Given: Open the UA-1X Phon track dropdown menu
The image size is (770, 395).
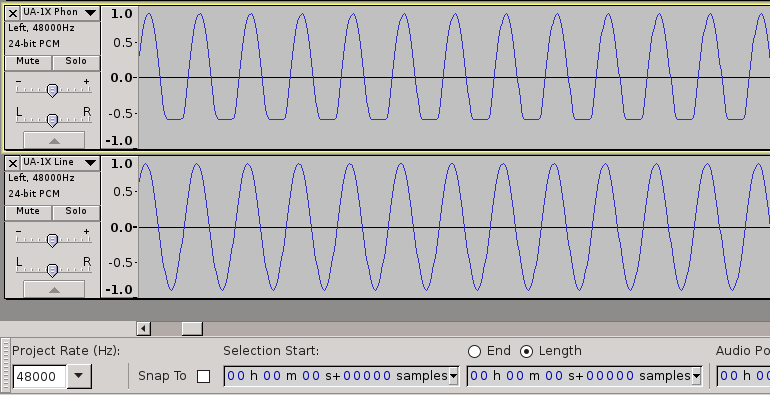Looking at the screenshot, I should pos(90,13).
